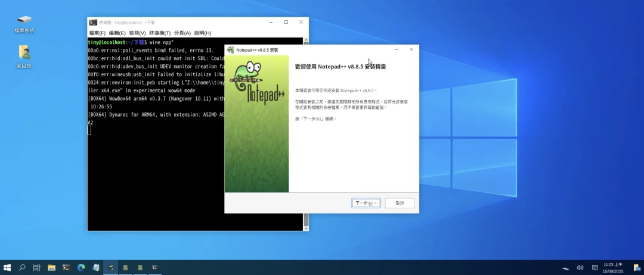The image size is (644, 275).
Task: Open the 檔案系統 desktop icon
Action: point(24,23)
